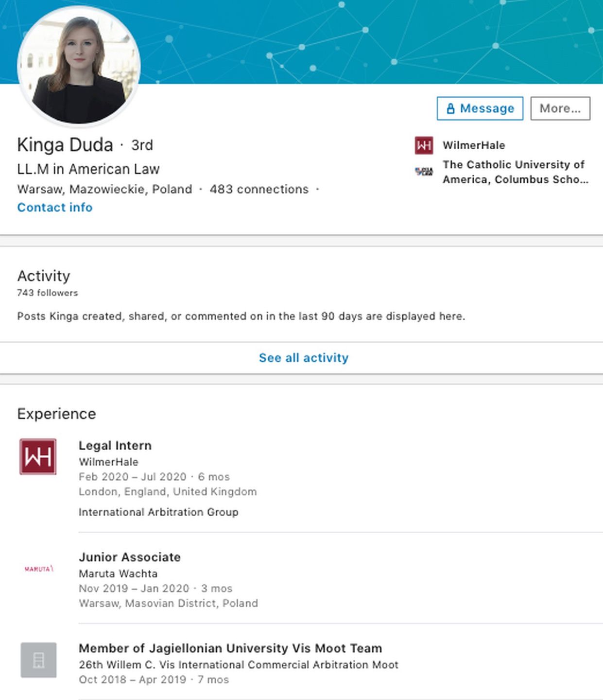The height and width of the screenshot is (700, 603).
Task: Click Maruta Wachta company logo
Action: pyautogui.click(x=38, y=568)
